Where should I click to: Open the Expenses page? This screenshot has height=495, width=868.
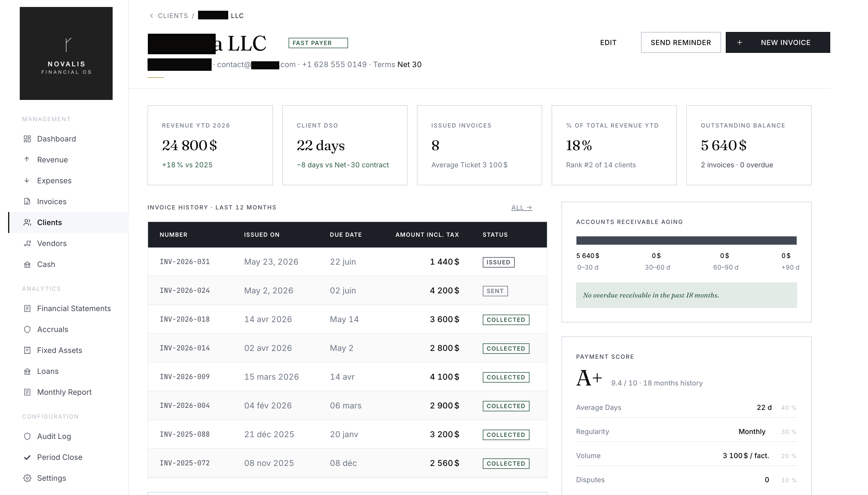[68, 180]
